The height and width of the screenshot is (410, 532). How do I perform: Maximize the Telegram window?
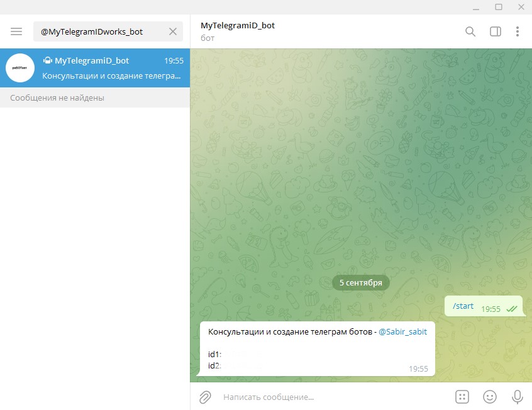coord(499,7)
